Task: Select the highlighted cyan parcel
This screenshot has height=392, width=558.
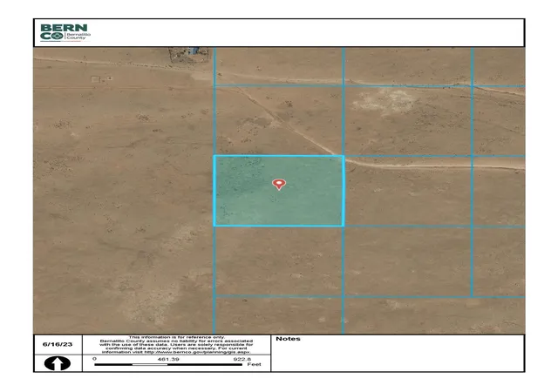Action: point(279,191)
